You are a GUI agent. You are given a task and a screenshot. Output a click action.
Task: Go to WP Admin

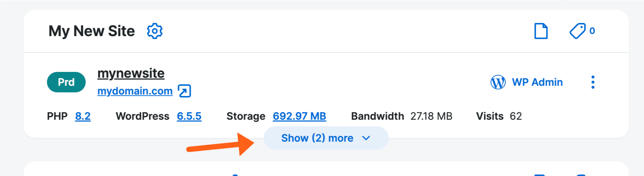pyautogui.click(x=537, y=82)
